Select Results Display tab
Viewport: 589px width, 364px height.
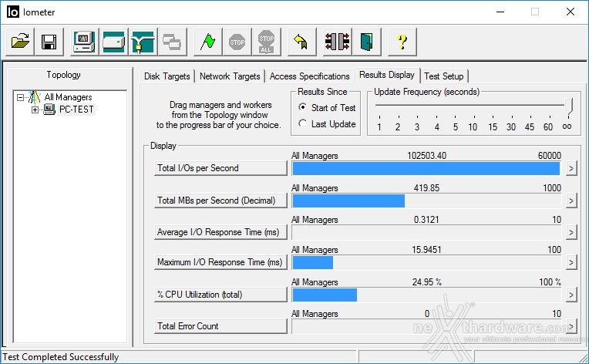[387, 75]
